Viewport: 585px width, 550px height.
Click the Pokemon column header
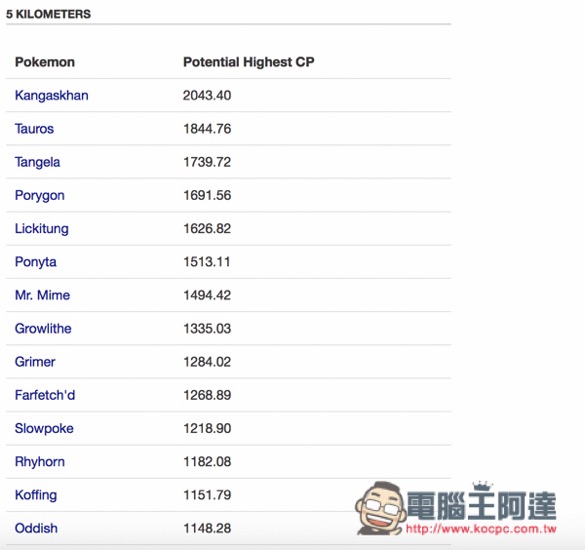[45, 62]
